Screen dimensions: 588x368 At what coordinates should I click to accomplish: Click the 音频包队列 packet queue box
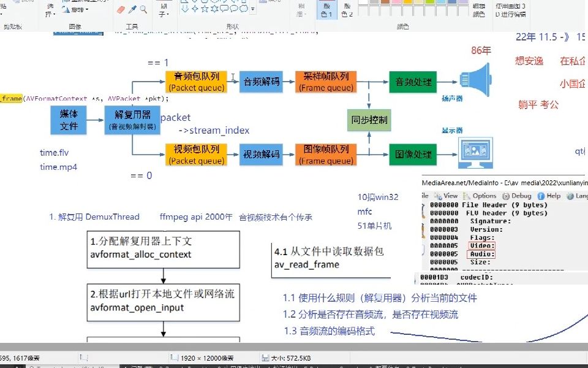197,82
